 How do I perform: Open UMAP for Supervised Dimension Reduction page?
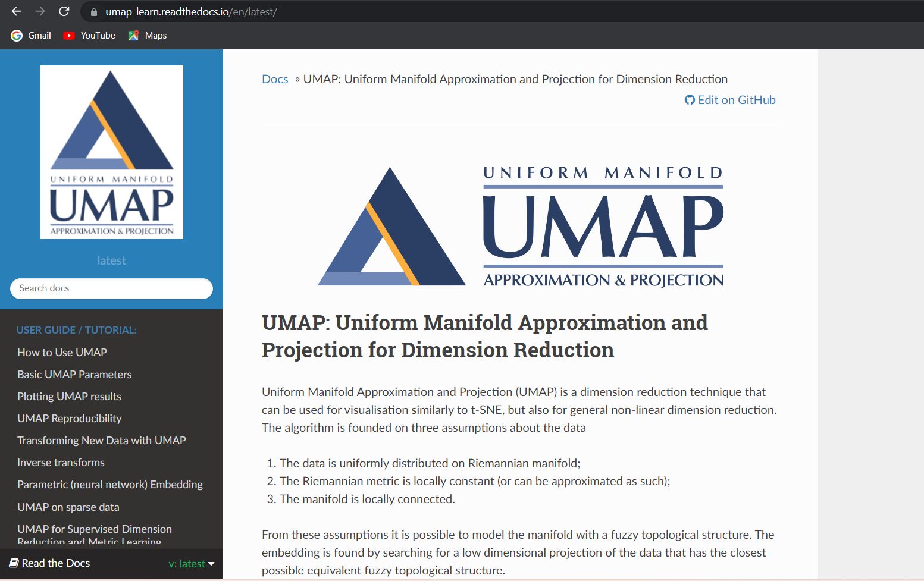tap(95, 535)
